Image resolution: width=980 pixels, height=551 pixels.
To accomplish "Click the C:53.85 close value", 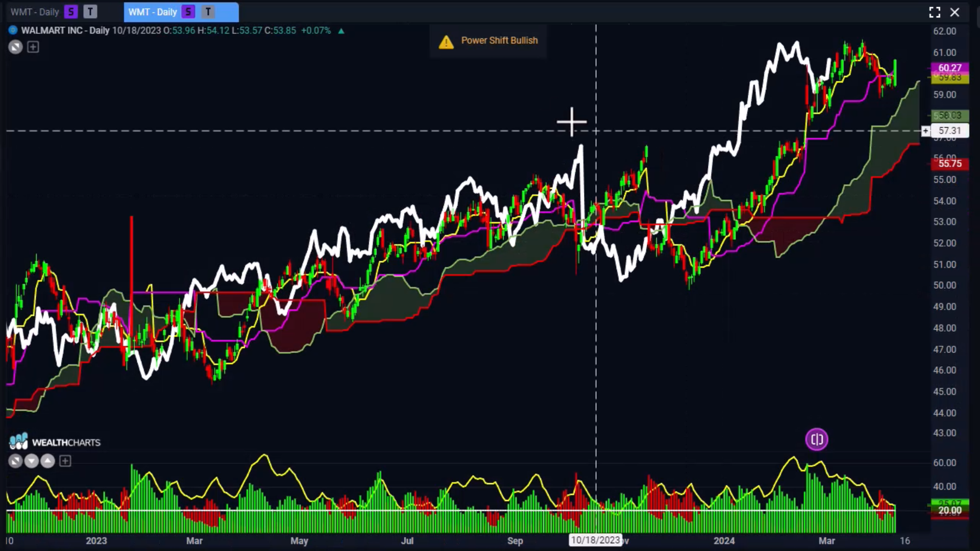I will [280, 31].
